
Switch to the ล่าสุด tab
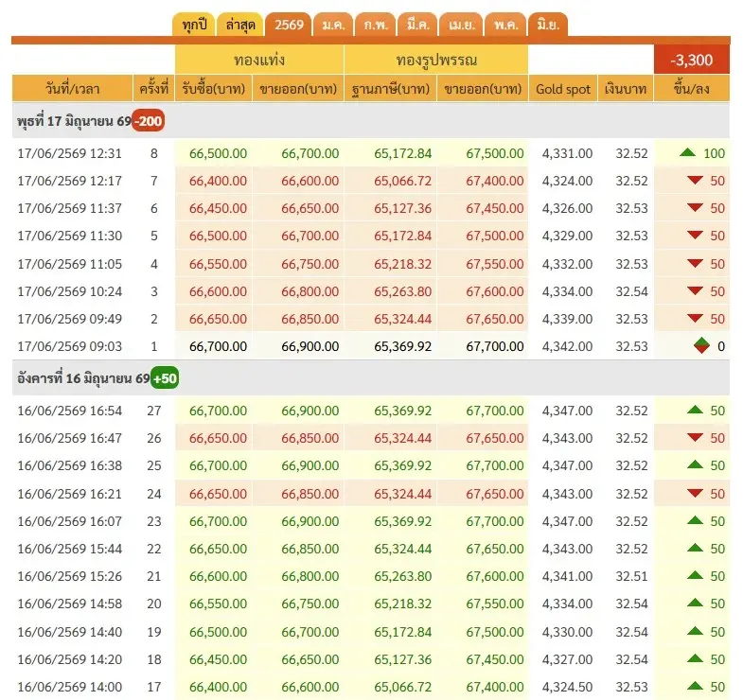click(239, 25)
